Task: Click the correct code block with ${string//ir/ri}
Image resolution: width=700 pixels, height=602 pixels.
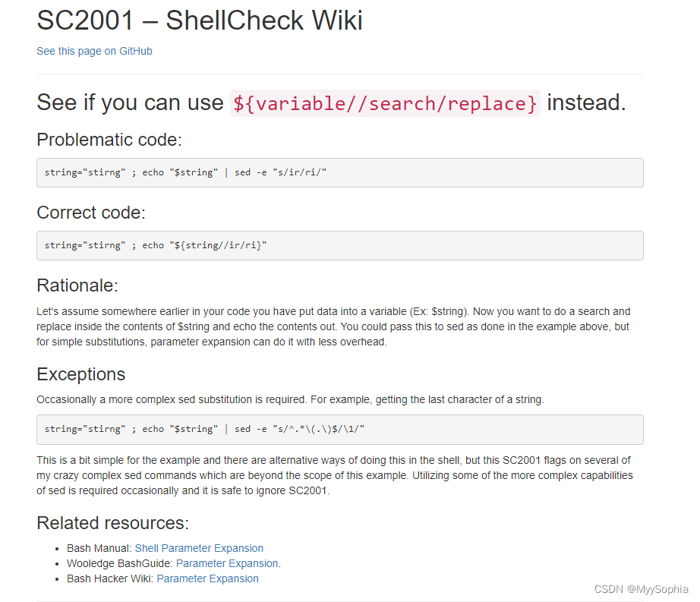Action: tap(339, 245)
